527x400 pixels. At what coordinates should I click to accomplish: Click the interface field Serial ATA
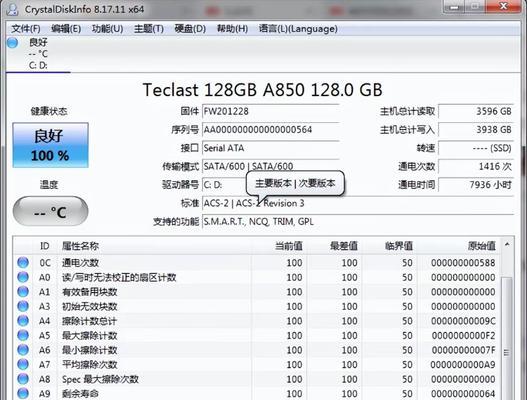271,148
